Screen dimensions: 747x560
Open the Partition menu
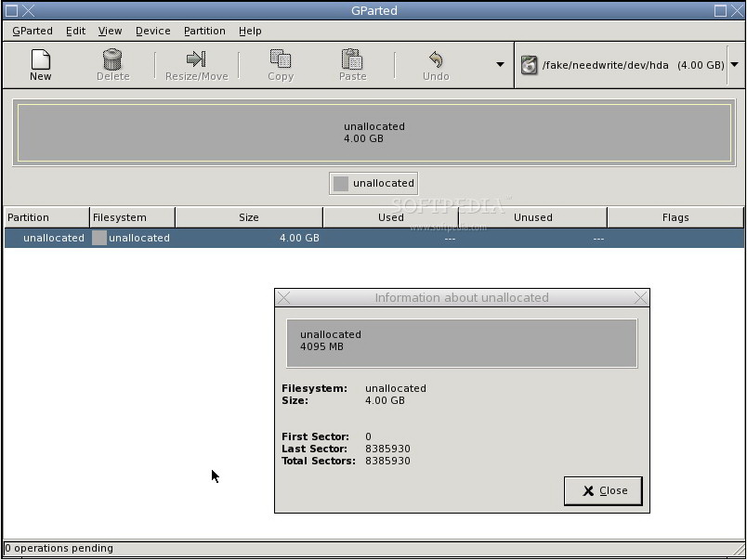[204, 31]
